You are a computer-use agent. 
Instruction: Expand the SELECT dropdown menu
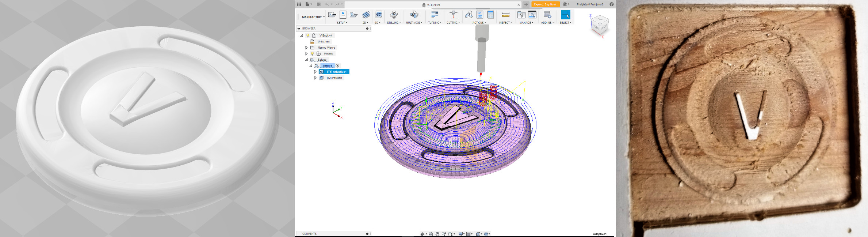point(565,23)
